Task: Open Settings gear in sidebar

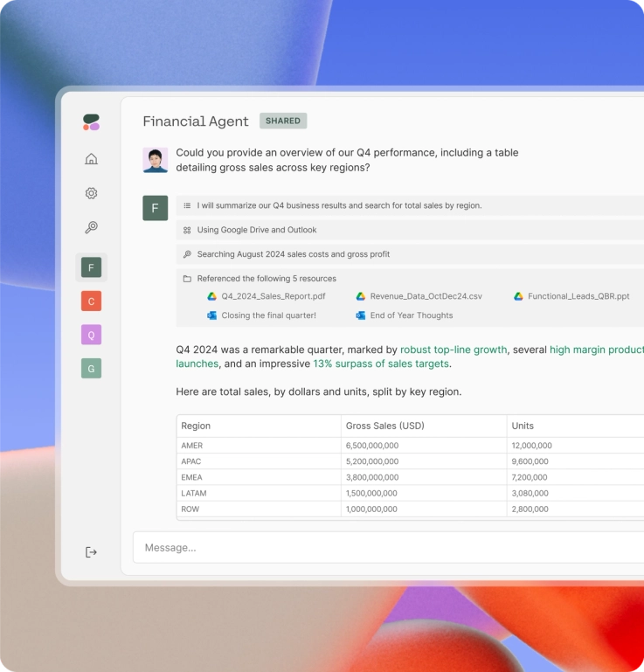Action: coord(91,193)
